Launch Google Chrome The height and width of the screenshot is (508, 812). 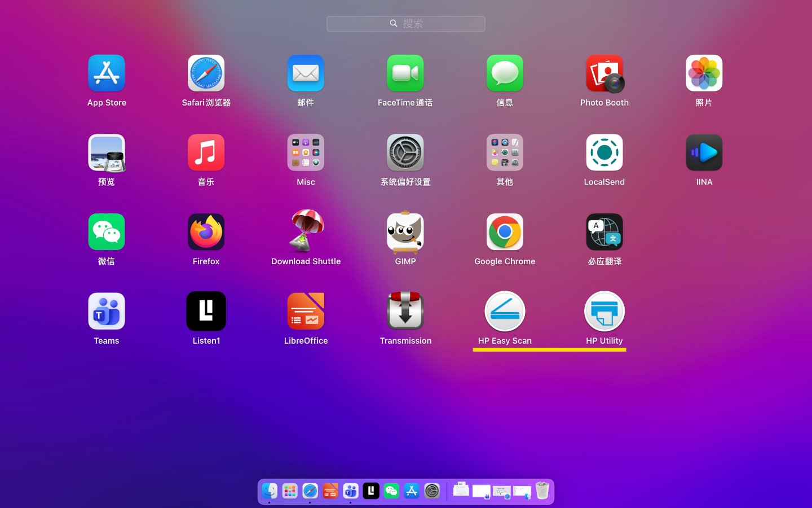click(x=505, y=232)
